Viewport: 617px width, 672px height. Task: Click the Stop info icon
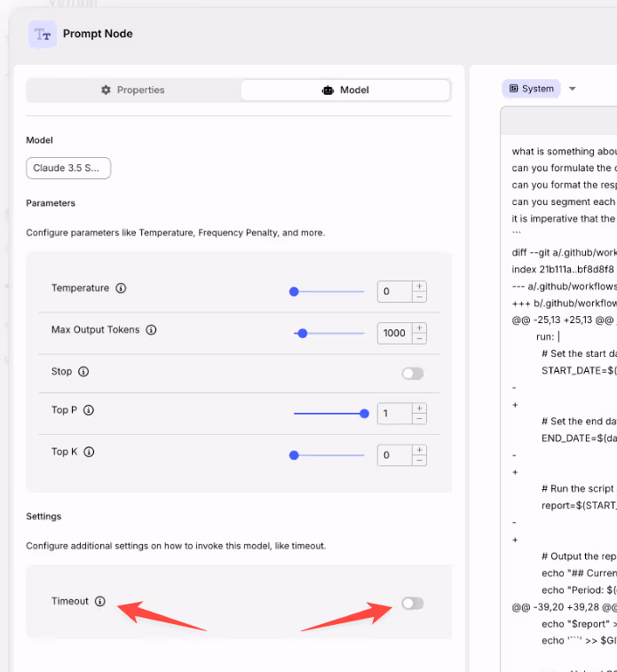tap(83, 372)
